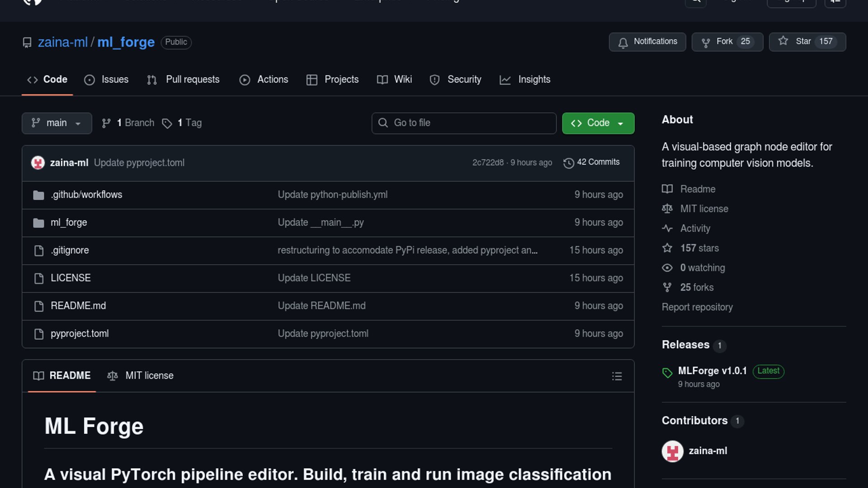
Task: Click the Notifications bell button
Action: [x=647, y=42]
